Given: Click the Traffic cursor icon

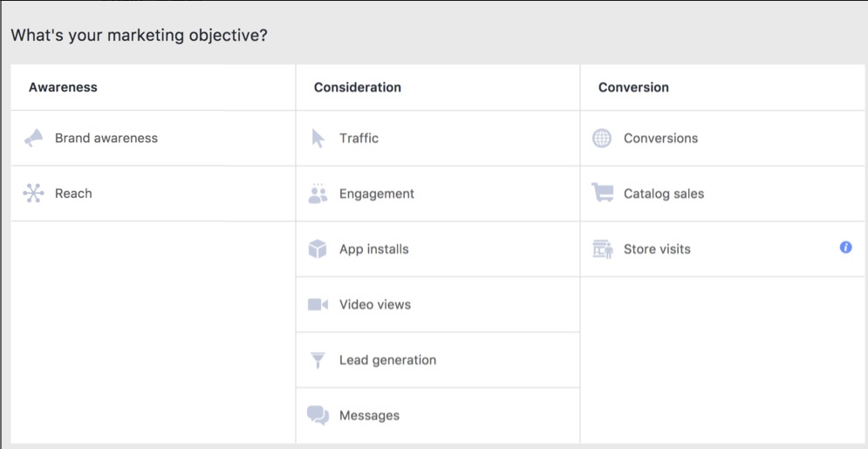Looking at the screenshot, I should [318, 139].
